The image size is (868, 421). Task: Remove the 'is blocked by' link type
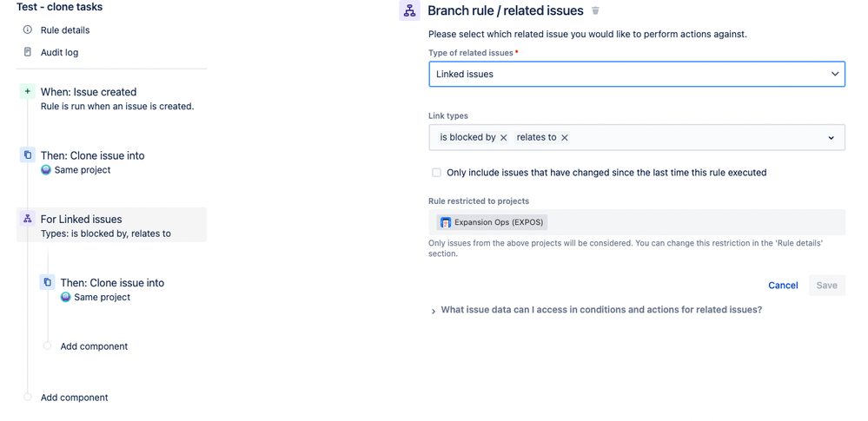tap(503, 138)
